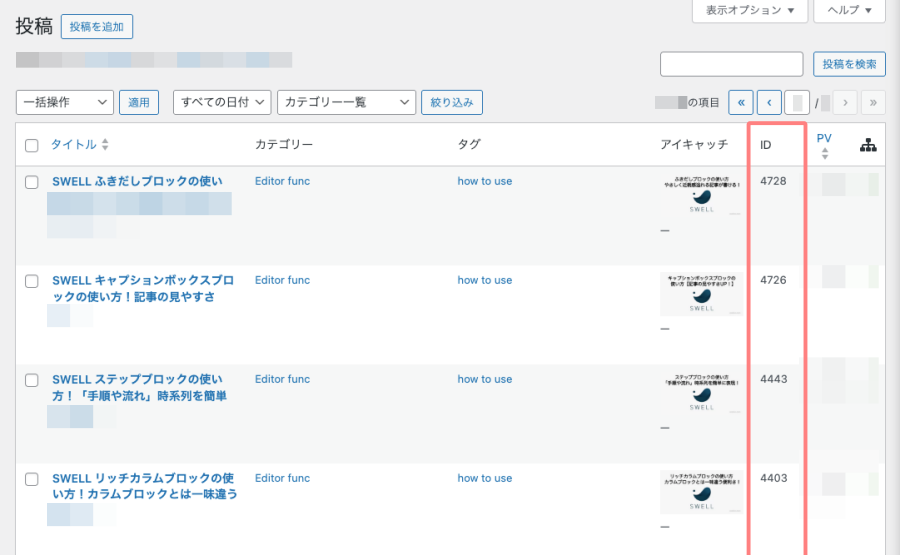900x555 pixels.
Task: Click the links hierarchy column icon
Action: click(868, 145)
